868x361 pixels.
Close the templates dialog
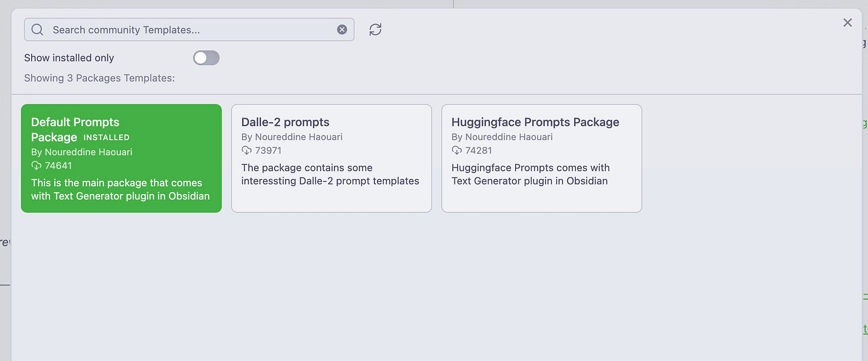(847, 23)
